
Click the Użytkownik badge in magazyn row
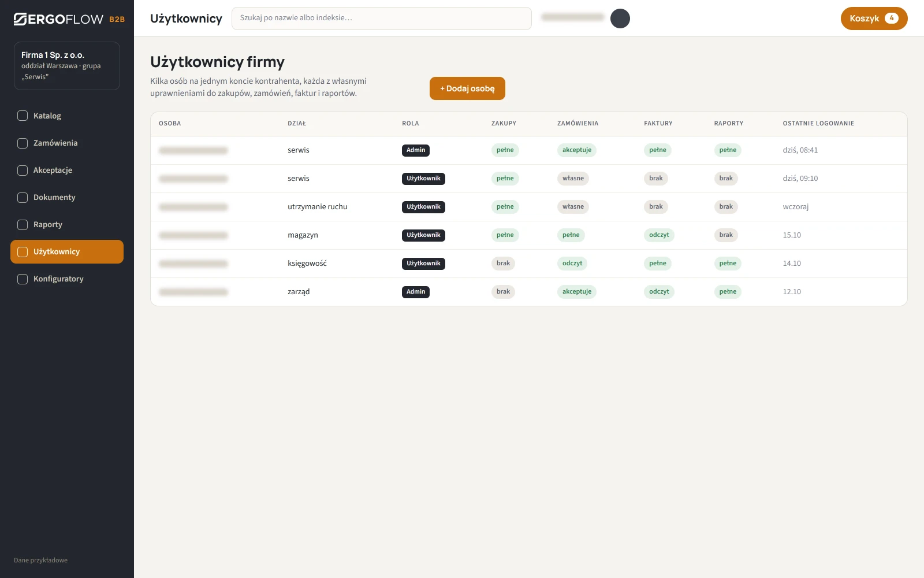point(423,235)
